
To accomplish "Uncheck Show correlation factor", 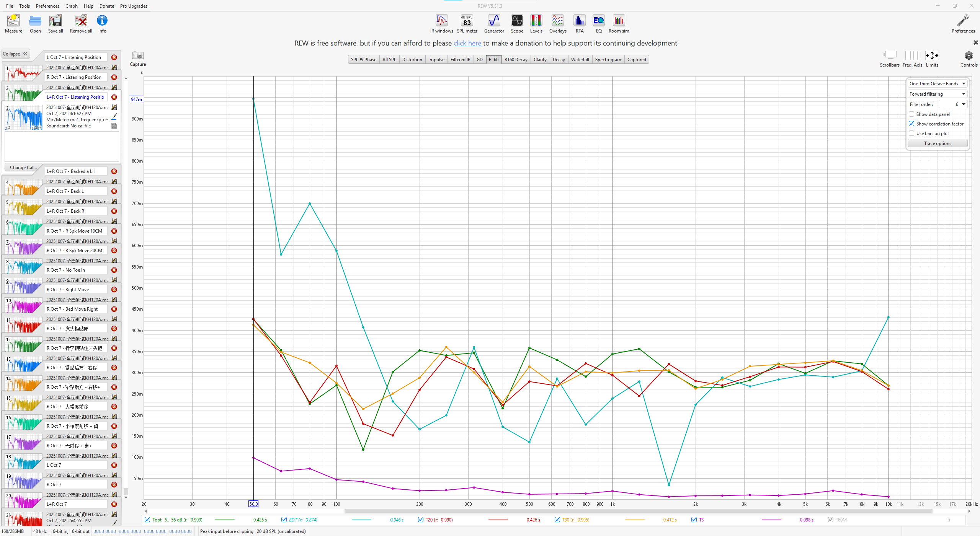I will 911,124.
